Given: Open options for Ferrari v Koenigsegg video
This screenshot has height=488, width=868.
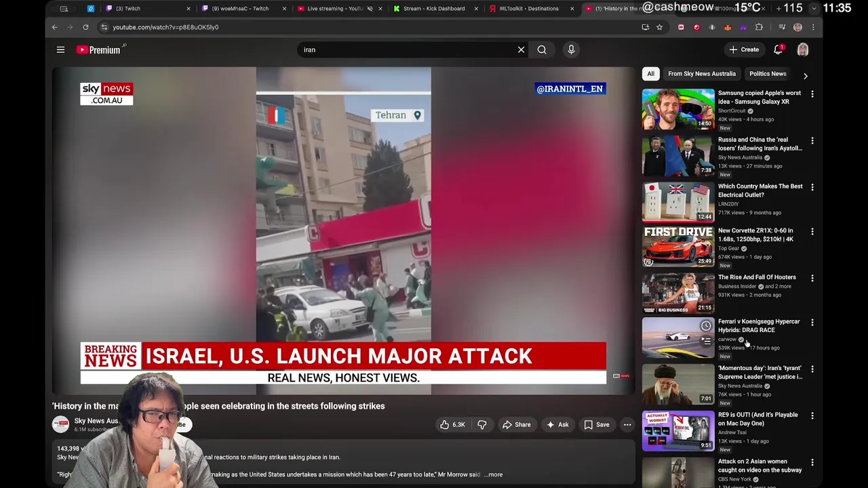Looking at the screenshot, I should [812, 323].
